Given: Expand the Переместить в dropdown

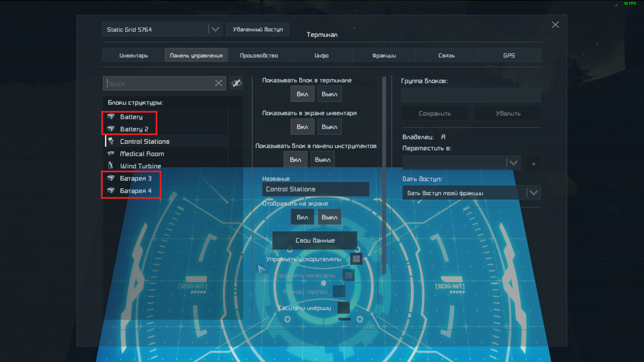Looking at the screenshot, I should (514, 163).
